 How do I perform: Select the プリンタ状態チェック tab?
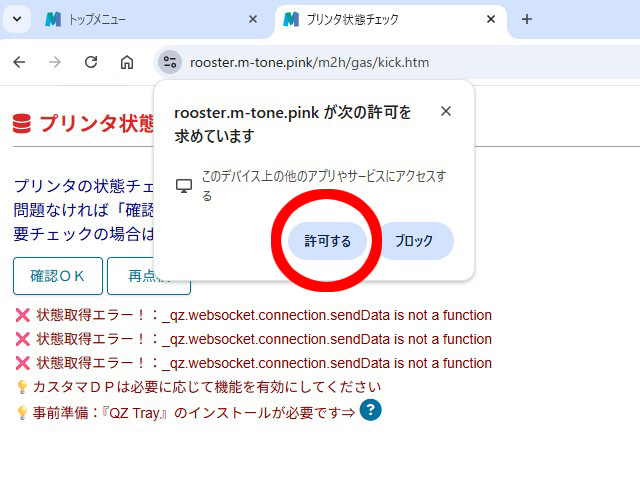click(x=380, y=19)
